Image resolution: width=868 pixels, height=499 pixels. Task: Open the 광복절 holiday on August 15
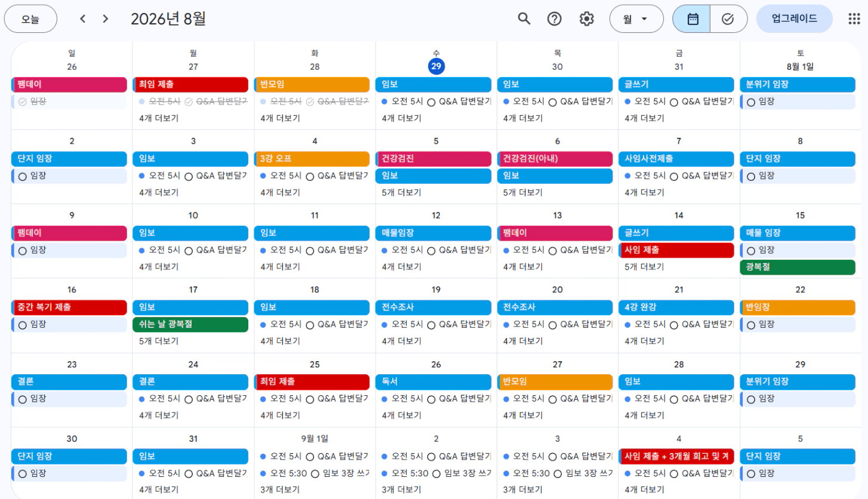798,267
